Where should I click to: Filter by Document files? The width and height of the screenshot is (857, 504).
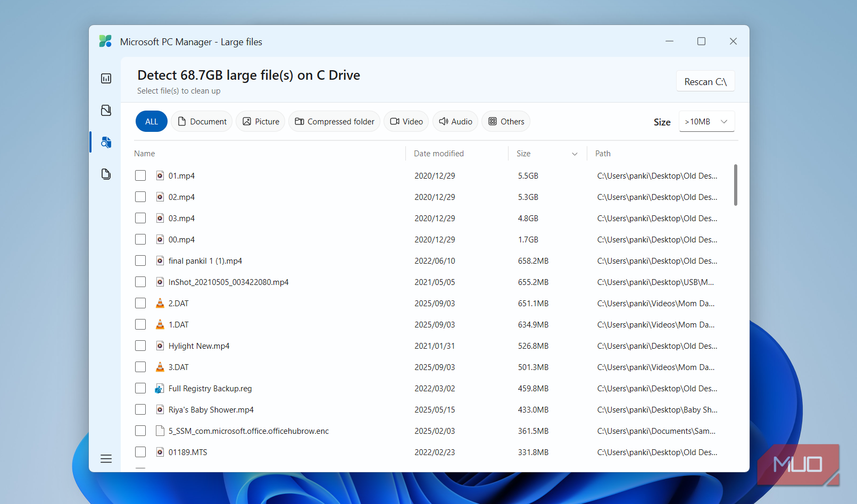[202, 121]
